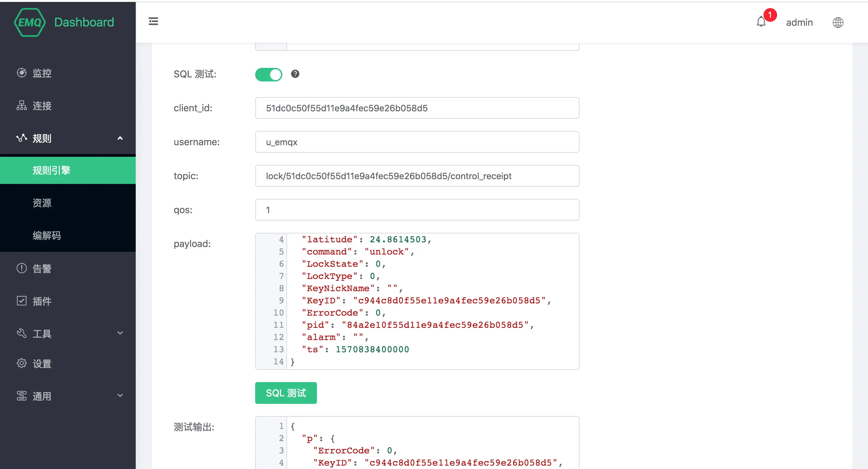The image size is (868, 469).
Task: Toggle off the SQL 测试 switch
Action: (268, 74)
